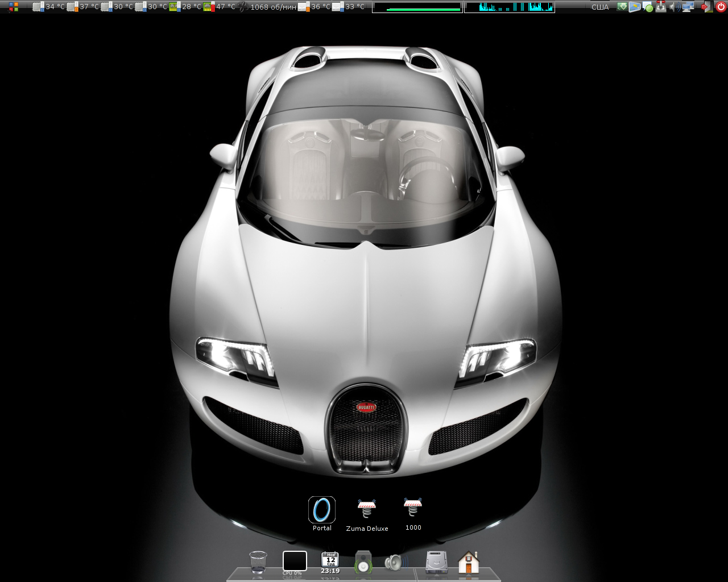Select the 47 °C chip temperature sensor
728x582 pixels.
click(219, 7)
